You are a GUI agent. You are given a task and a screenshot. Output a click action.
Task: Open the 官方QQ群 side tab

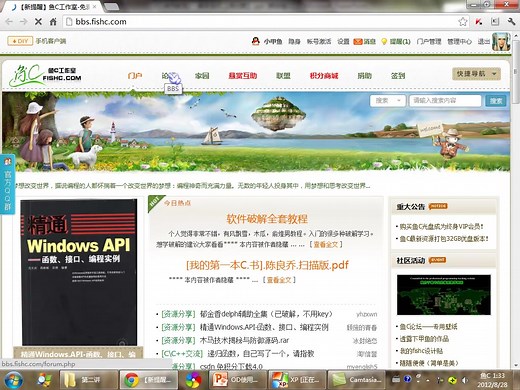tap(7, 184)
